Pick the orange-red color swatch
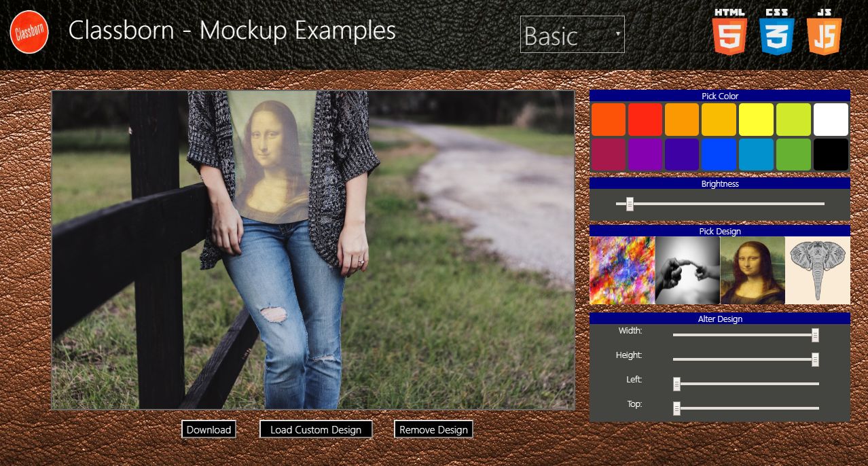This screenshot has width=868, height=466. click(x=609, y=120)
